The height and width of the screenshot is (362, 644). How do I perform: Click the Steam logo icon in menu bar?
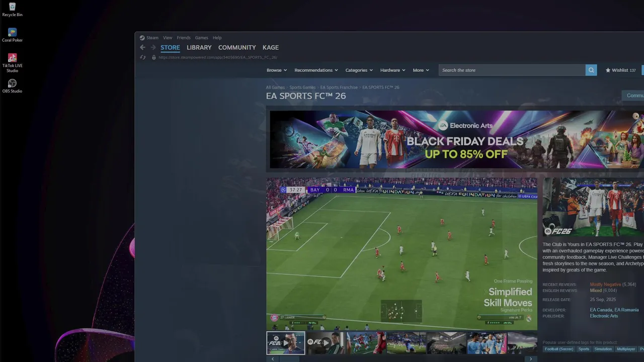click(x=142, y=38)
